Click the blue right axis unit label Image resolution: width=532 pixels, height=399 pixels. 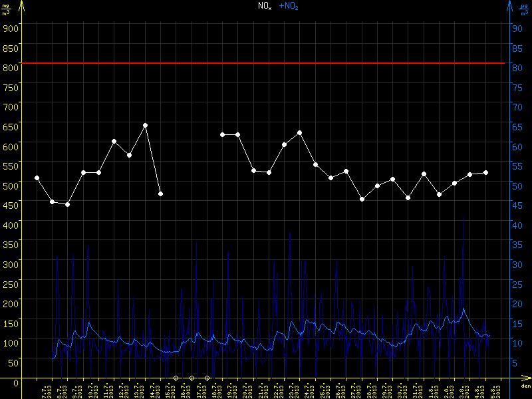tap(525, 8)
